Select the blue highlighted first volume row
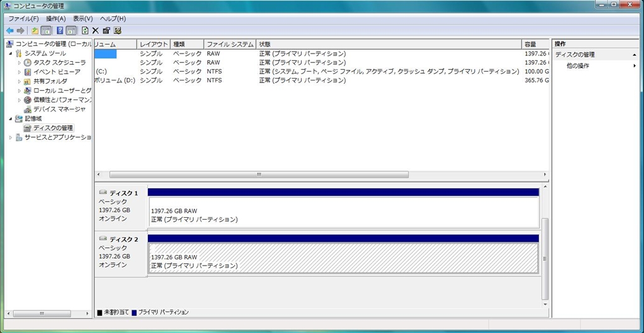This screenshot has height=333, width=644. (321, 54)
